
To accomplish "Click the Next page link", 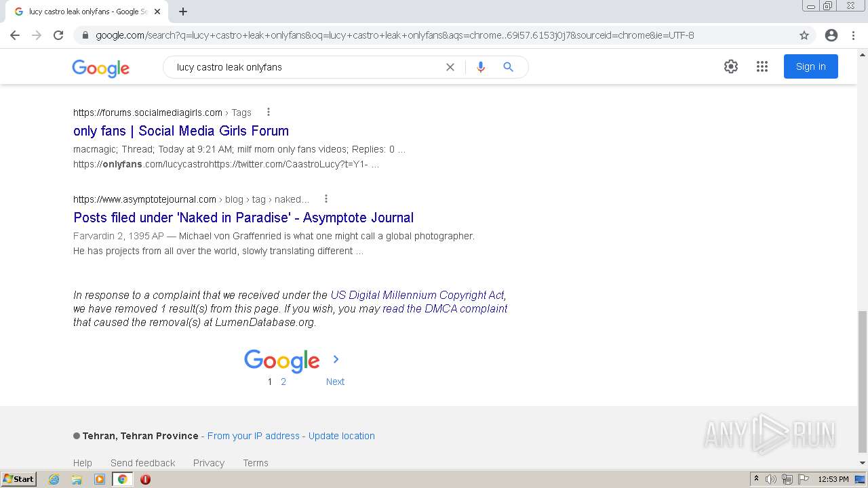I will 335,382.
